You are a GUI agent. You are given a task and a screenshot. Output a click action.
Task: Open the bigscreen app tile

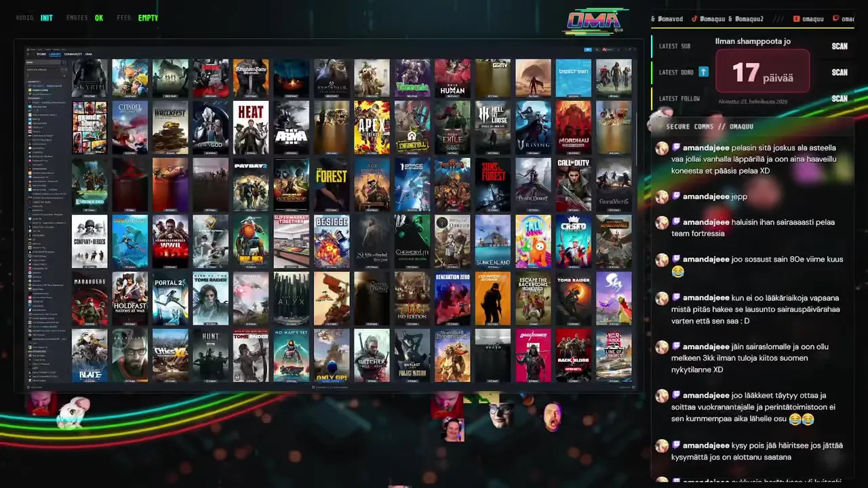pyautogui.click(x=574, y=78)
